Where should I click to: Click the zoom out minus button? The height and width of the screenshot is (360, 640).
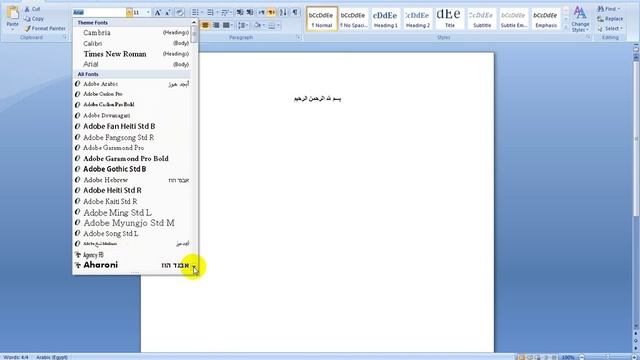tap(582, 357)
